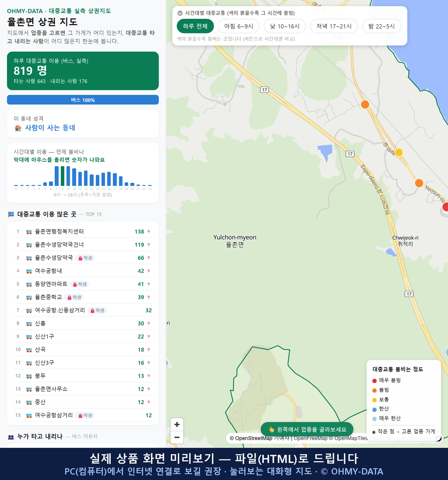Screen dimensions: 448x480
Task: Open the OpenMapTiles attribution link
Action: (349, 438)
